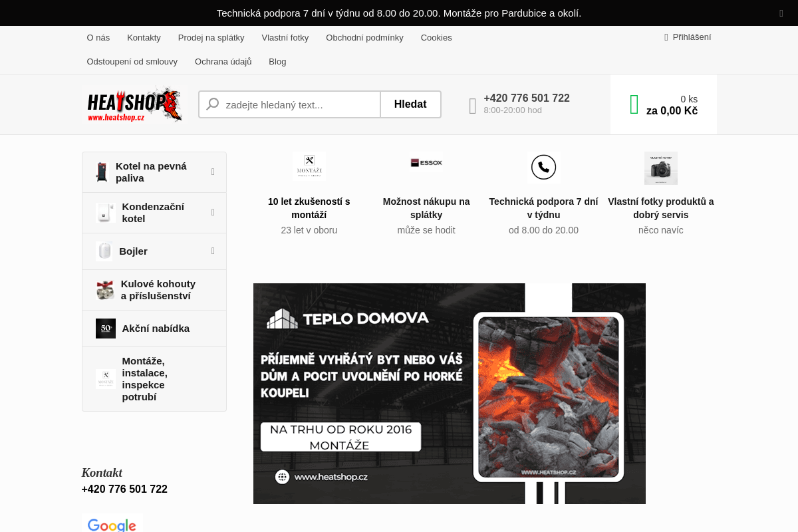Click the Akční nabídka 50 icon
This screenshot has width=798, height=532.
106,329
